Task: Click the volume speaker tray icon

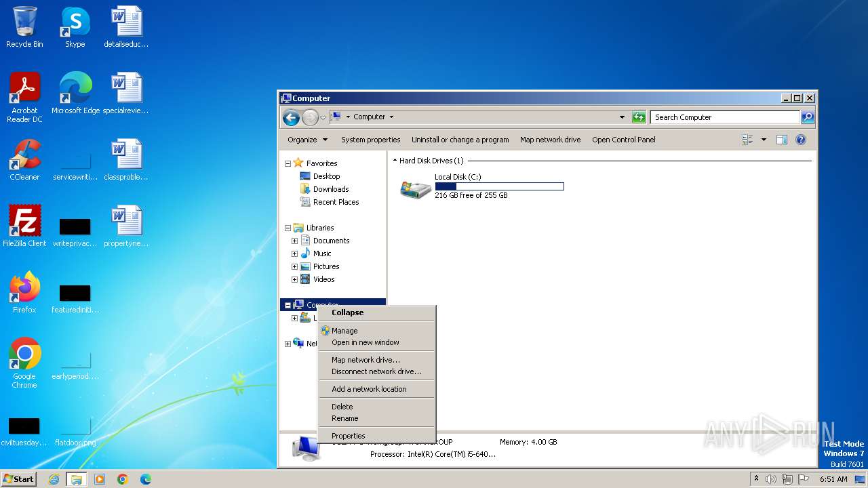Action: (x=771, y=479)
